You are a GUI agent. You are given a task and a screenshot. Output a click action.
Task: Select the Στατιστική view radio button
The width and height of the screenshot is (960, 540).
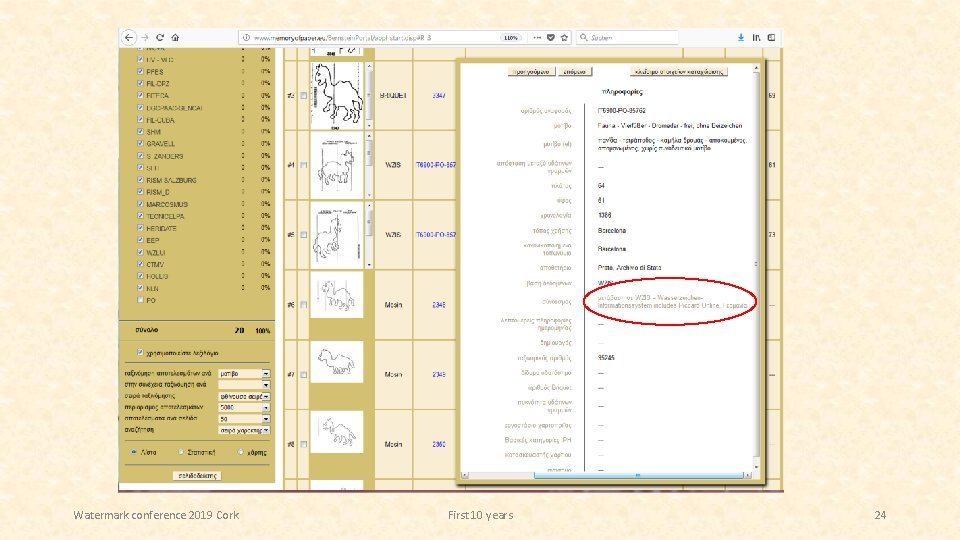181,452
